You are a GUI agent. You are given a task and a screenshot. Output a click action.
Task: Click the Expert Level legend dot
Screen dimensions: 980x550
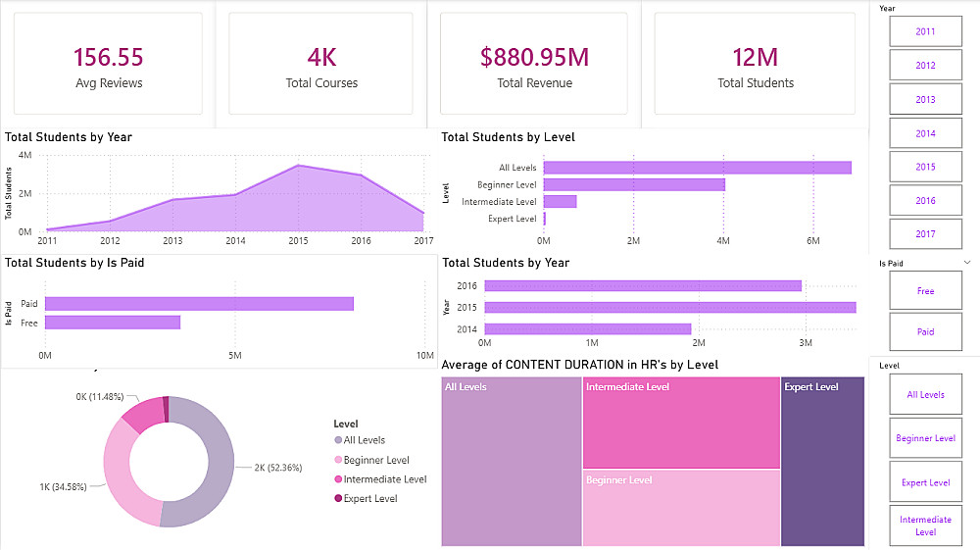pos(338,498)
